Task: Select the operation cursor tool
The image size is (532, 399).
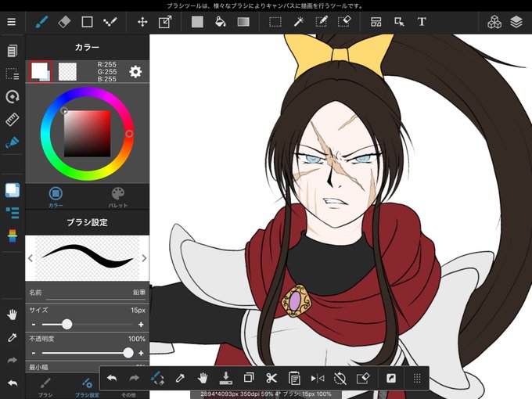Action: tap(399, 22)
